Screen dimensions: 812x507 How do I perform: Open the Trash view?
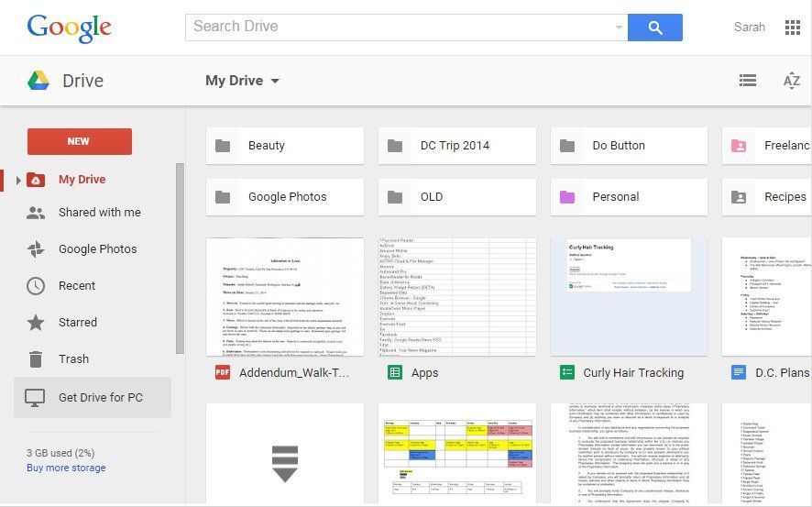click(x=73, y=358)
